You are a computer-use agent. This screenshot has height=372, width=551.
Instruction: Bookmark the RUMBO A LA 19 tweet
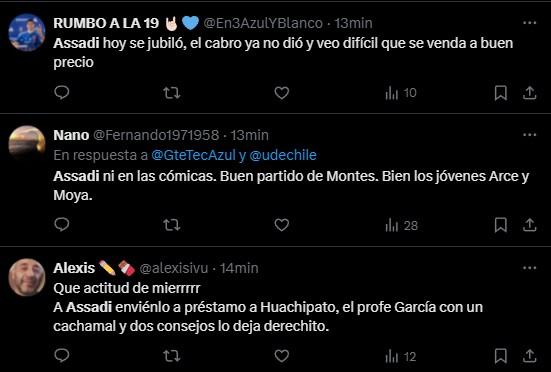[500, 93]
